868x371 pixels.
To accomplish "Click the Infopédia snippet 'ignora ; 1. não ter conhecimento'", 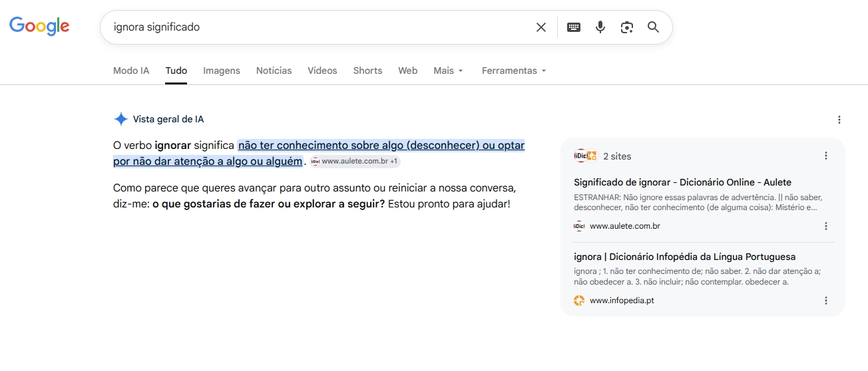I will point(697,277).
